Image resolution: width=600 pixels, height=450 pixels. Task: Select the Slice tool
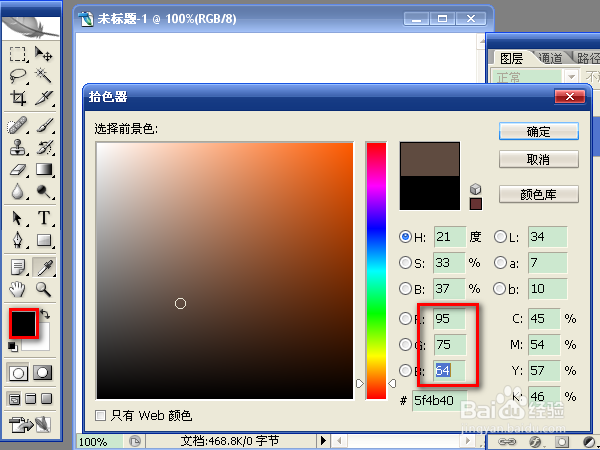point(44,98)
